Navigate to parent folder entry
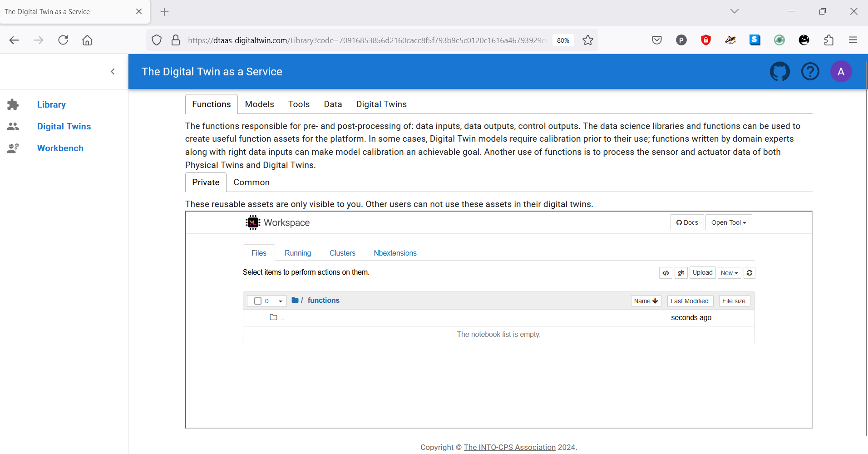 coord(282,318)
